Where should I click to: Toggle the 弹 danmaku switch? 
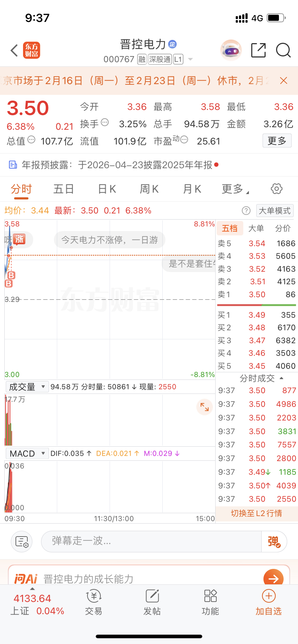coord(274,541)
